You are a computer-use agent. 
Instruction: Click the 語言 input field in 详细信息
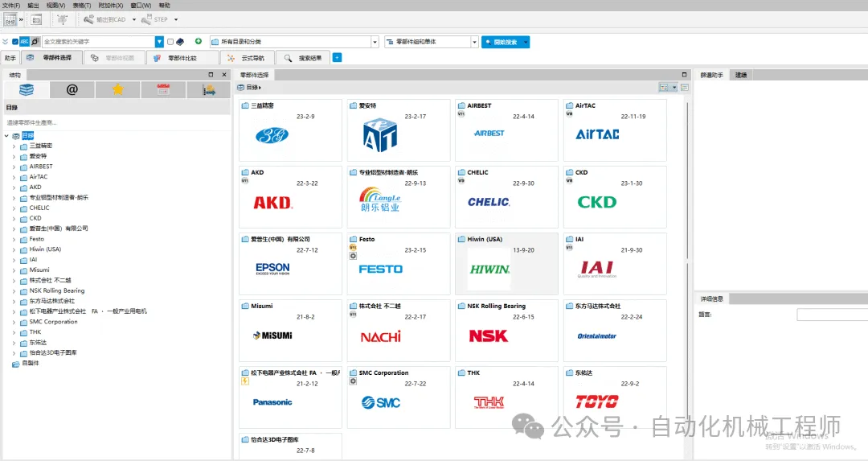(x=832, y=315)
